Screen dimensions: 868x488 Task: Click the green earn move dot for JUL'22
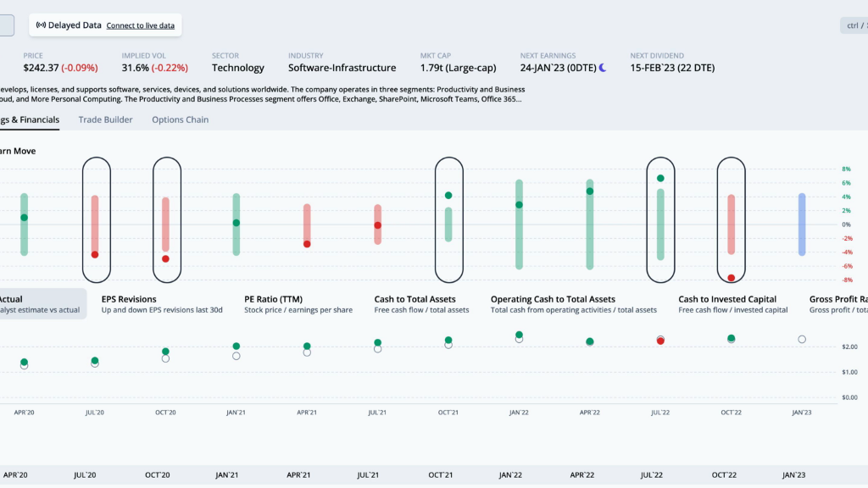[660, 178]
